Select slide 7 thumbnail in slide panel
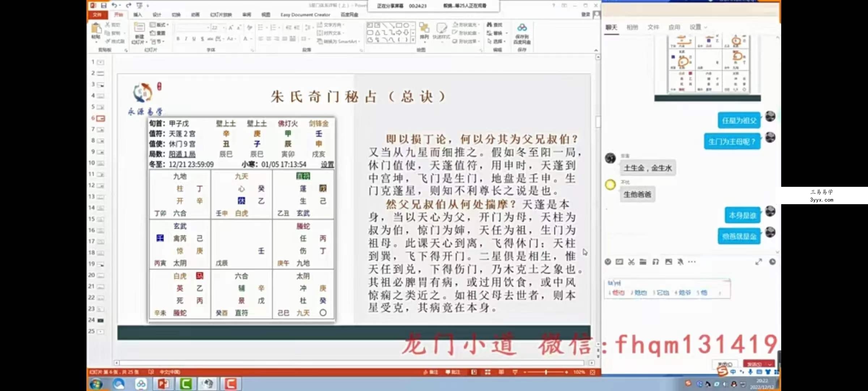The image size is (868, 391). click(100, 129)
